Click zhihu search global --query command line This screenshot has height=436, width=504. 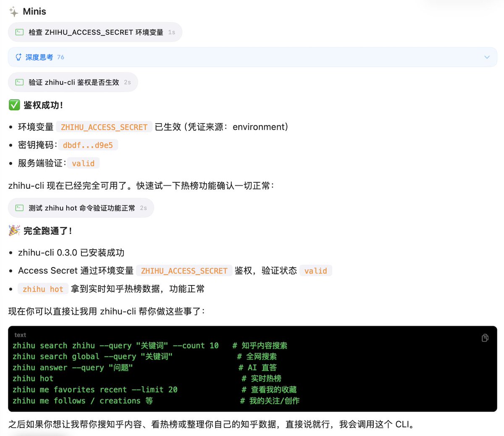pyautogui.click(x=92, y=357)
